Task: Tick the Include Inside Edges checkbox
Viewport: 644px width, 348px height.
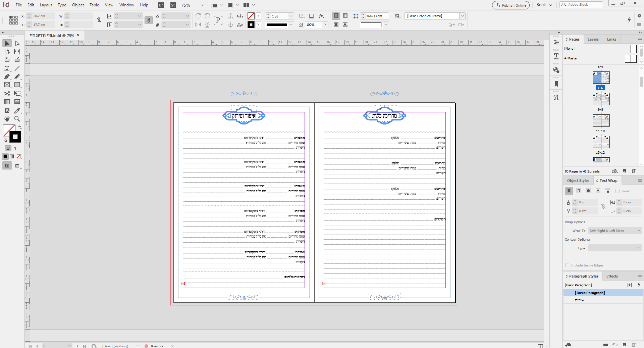Action: click(567, 265)
